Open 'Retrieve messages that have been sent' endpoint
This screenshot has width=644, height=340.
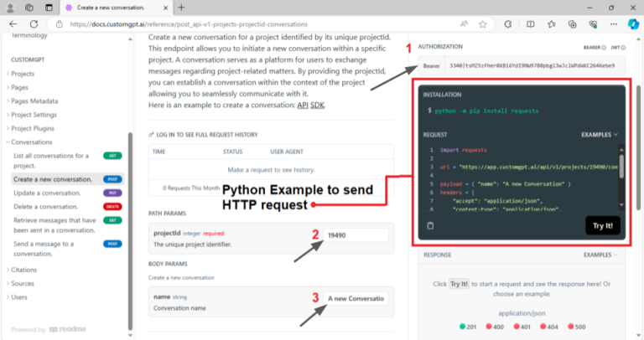(68, 225)
